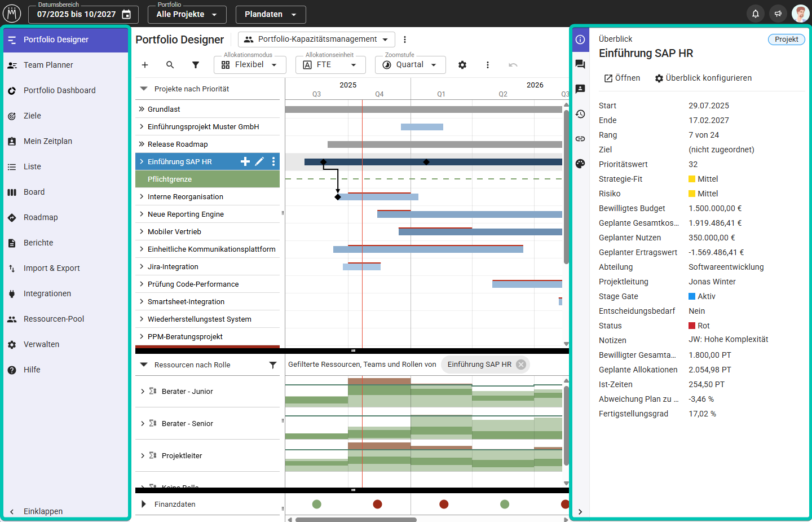Screen dimensions: 812x522
Task: Click the plus icon in the Portfolio Designer toolbar
Action: tap(145, 65)
